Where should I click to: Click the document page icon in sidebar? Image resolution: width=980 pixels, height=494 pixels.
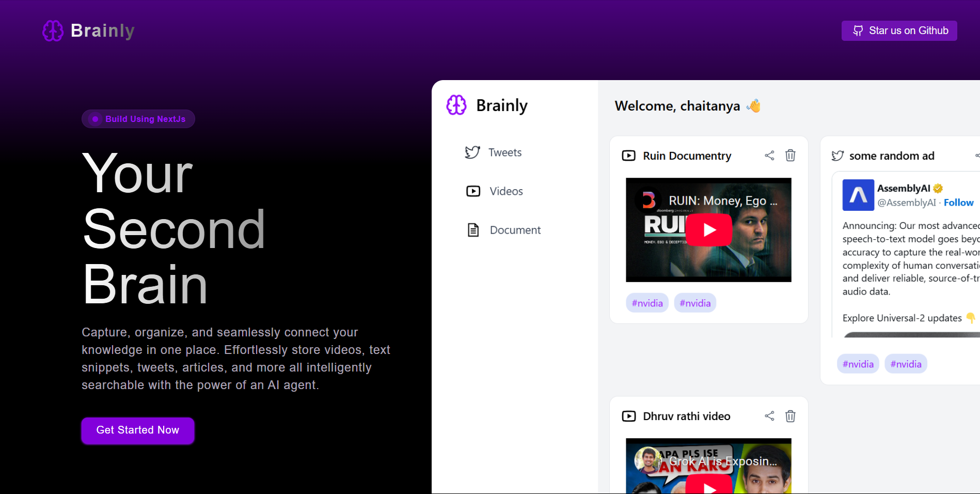click(x=473, y=230)
